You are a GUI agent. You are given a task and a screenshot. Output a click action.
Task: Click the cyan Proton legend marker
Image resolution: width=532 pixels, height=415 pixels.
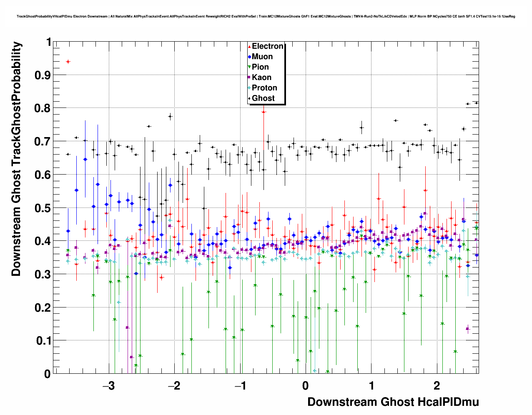(x=249, y=88)
